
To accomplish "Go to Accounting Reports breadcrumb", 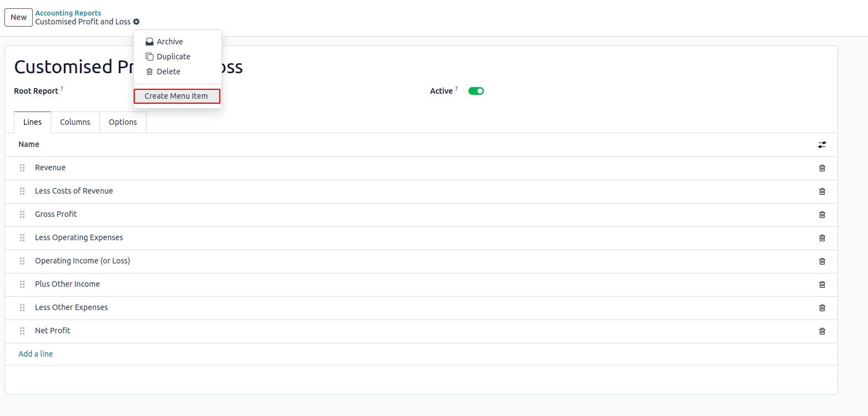I will (68, 13).
